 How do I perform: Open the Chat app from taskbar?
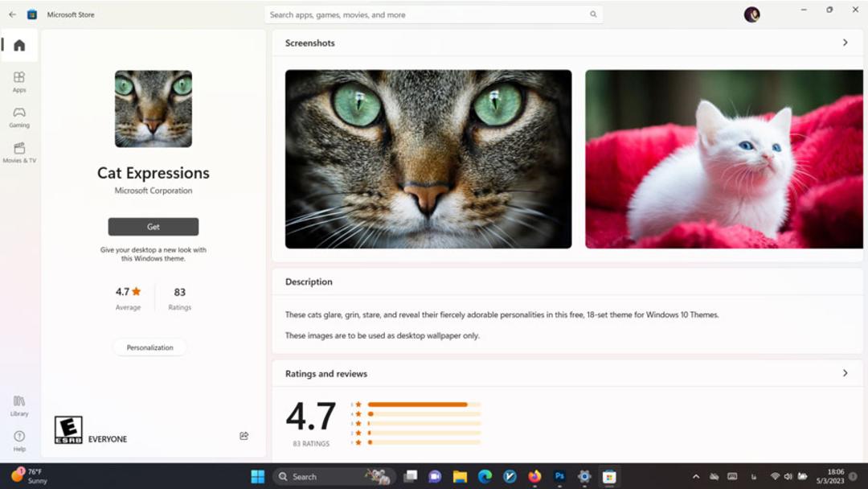[x=435, y=476]
